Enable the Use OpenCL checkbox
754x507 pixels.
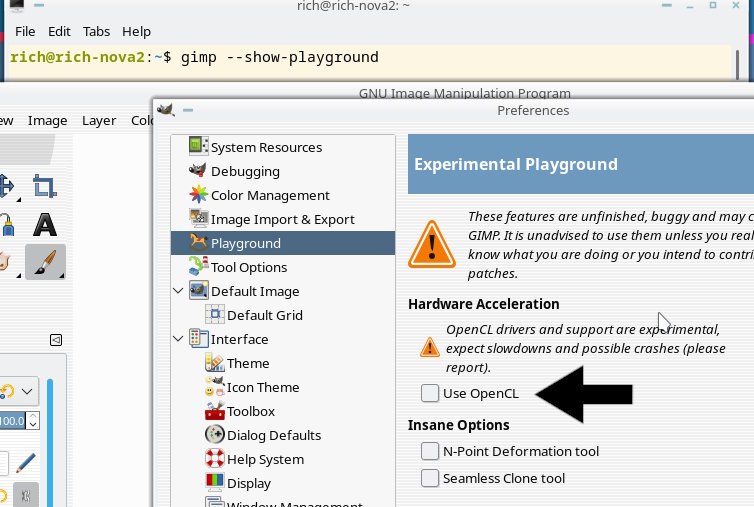click(x=430, y=393)
